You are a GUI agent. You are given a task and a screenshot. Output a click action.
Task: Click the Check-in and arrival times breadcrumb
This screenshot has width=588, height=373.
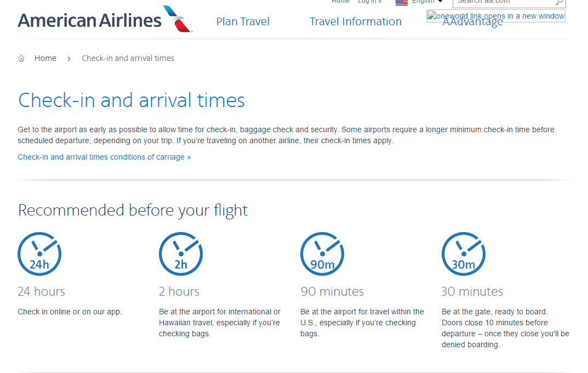[128, 58]
